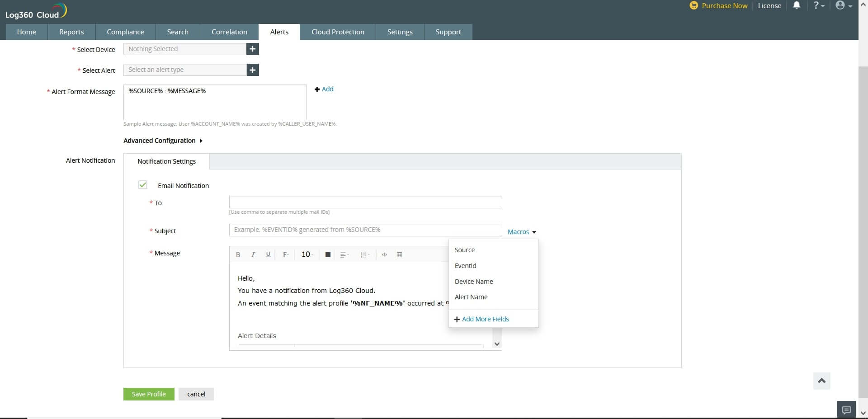Open the Cloud Protection tab
The width and height of the screenshot is (868, 419).
click(338, 32)
